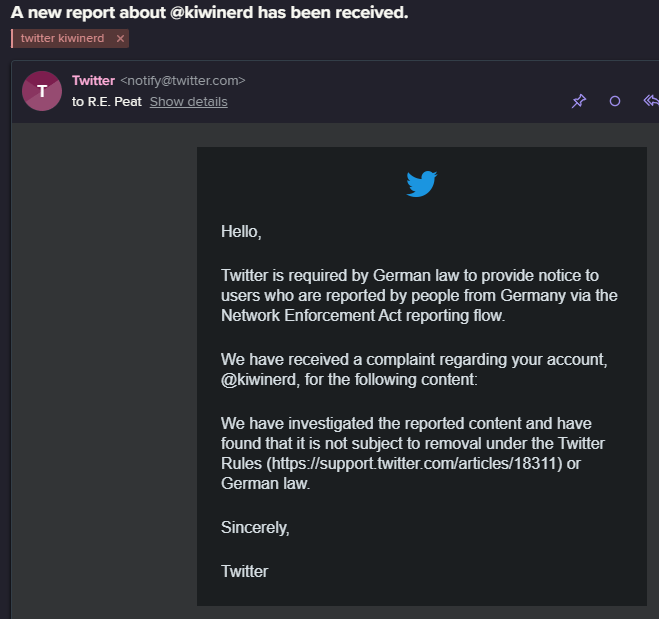Click the round T sender avatar
Screen dimensions: 659x619
click(x=42, y=91)
